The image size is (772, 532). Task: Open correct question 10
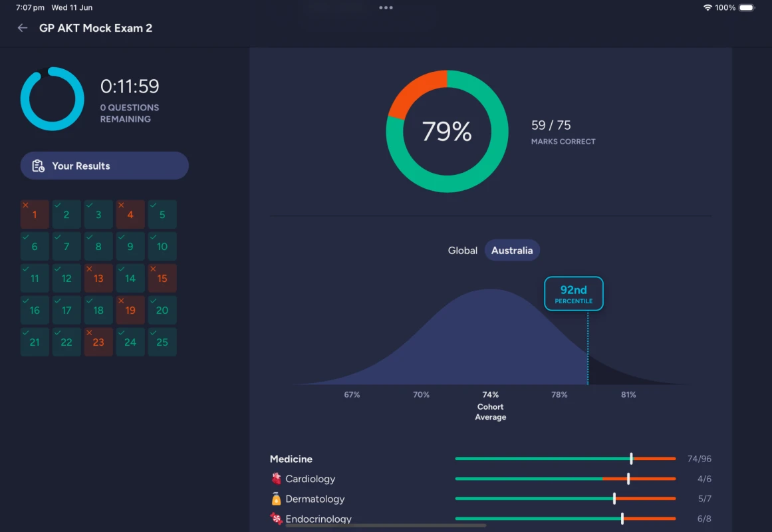pyautogui.click(x=162, y=247)
